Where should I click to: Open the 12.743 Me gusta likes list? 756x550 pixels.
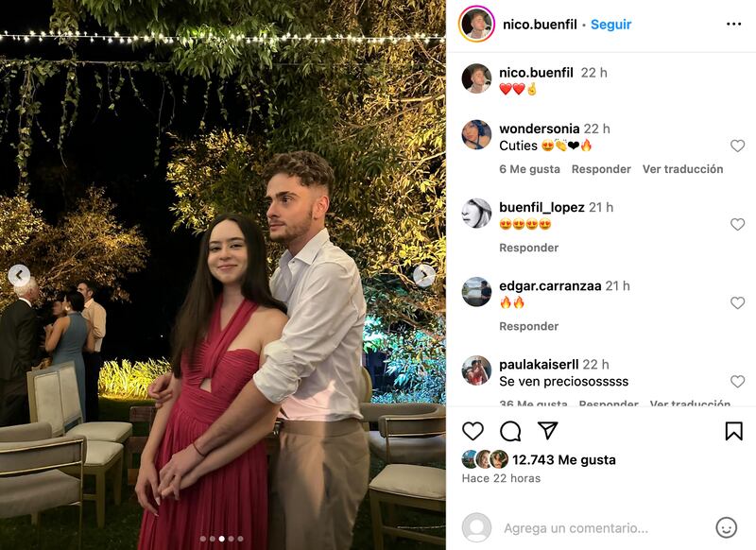coord(563,460)
